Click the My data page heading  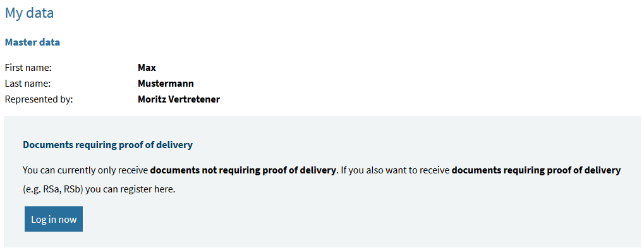[29, 13]
